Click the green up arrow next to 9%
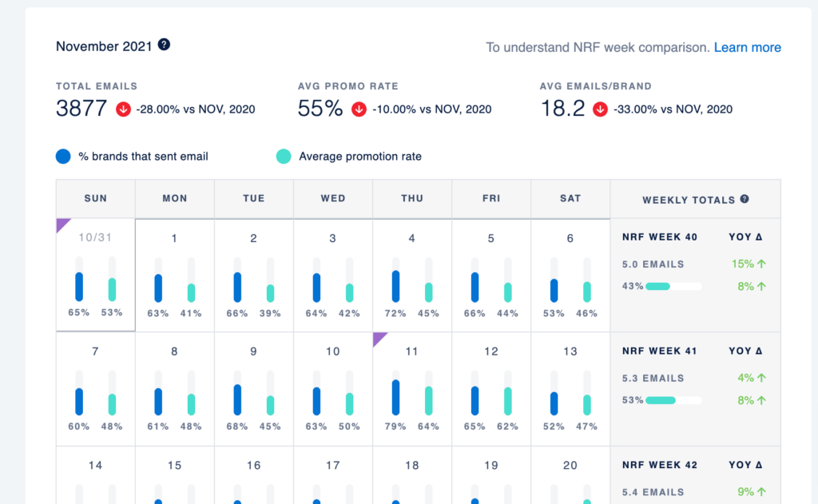818x504 pixels. pos(761,491)
